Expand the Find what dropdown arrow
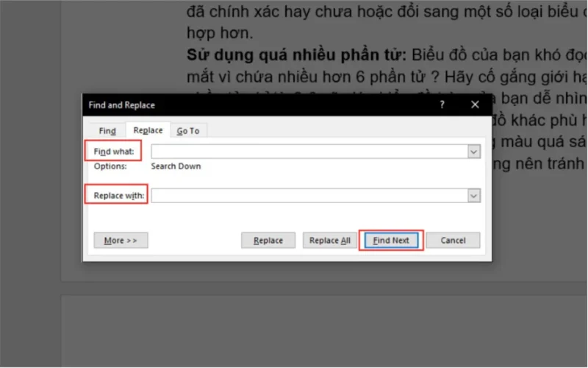The width and height of the screenshot is (588, 368). pyautogui.click(x=474, y=152)
